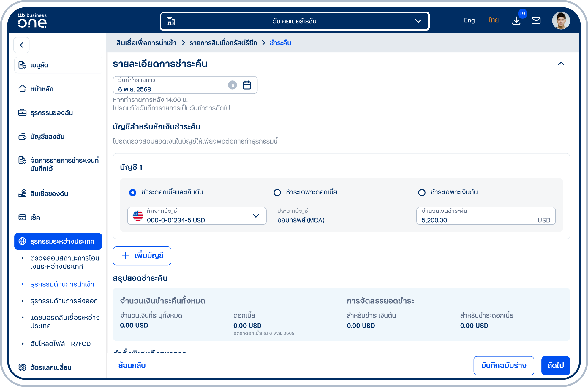The width and height of the screenshot is (588, 387).
Task: Click cheque card icon beside เช็ค
Action: pos(22,217)
